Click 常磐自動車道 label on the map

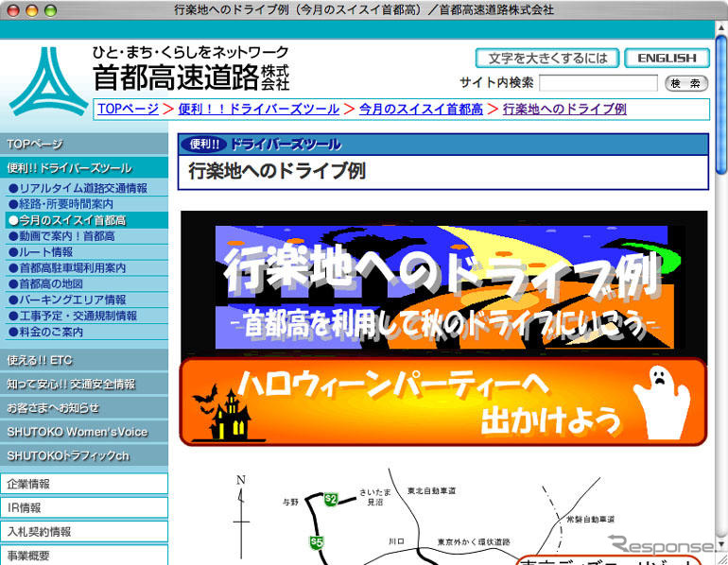coord(590,519)
